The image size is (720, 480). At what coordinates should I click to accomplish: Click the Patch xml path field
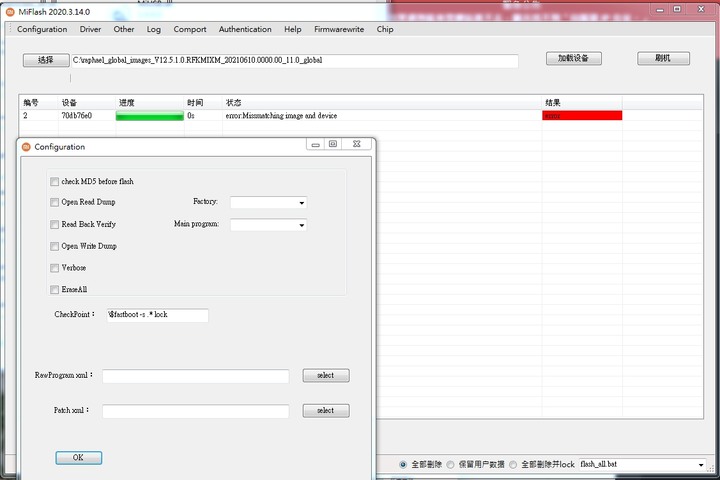click(196, 411)
